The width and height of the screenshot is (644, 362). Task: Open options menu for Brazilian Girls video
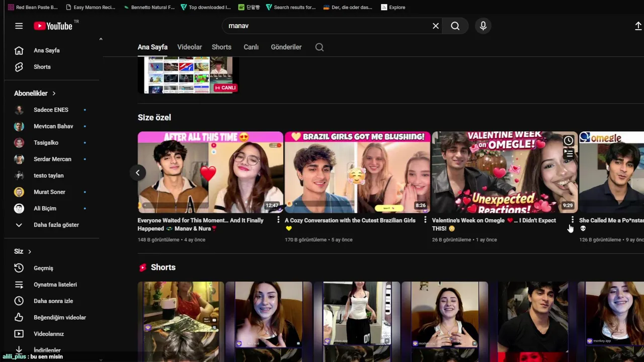coord(425,220)
